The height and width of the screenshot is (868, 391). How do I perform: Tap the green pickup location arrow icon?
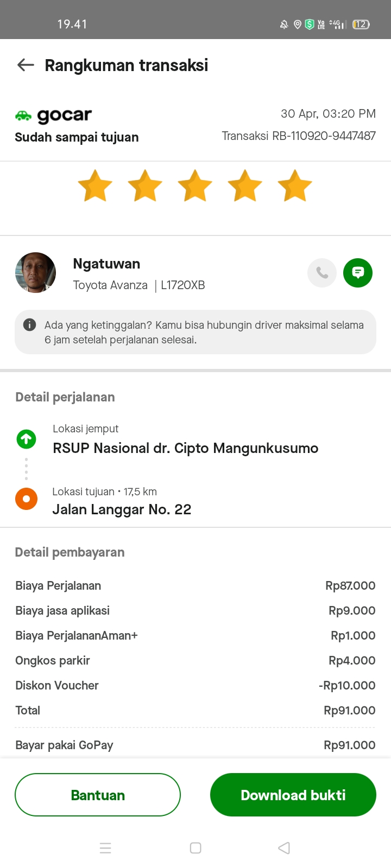(26, 439)
